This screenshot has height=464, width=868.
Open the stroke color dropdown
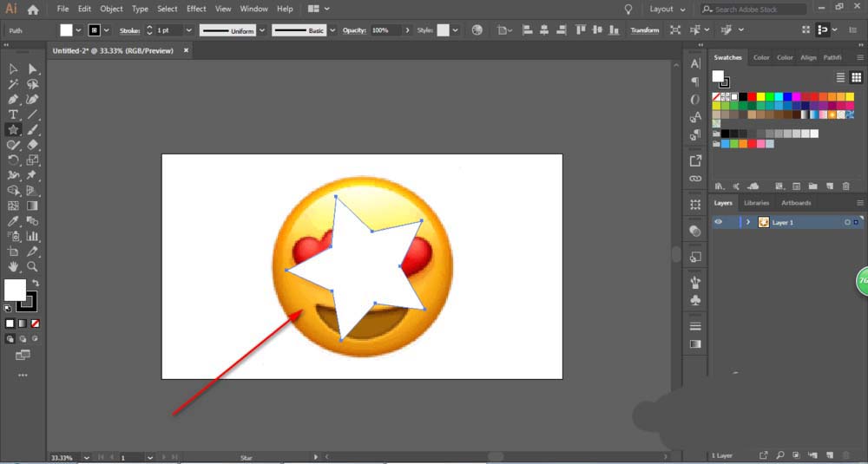[107, 30]
